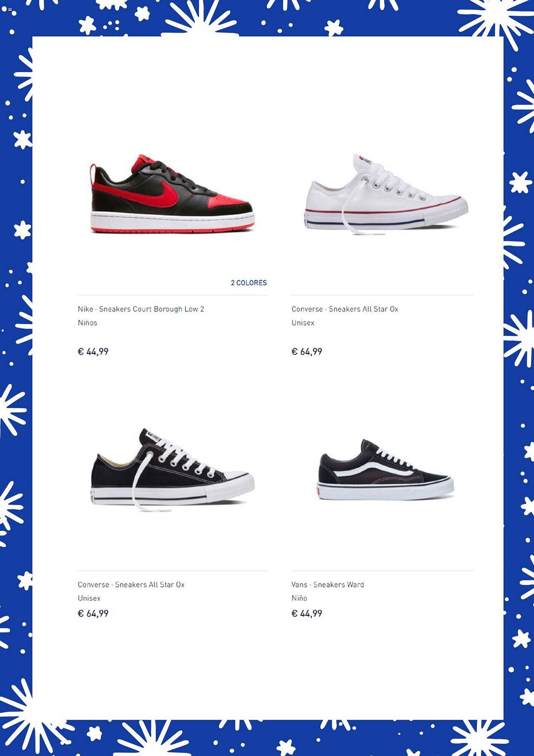Open the red and black Nike sneaker image
The image size is (534, 756).
click(x=172, y=194)
